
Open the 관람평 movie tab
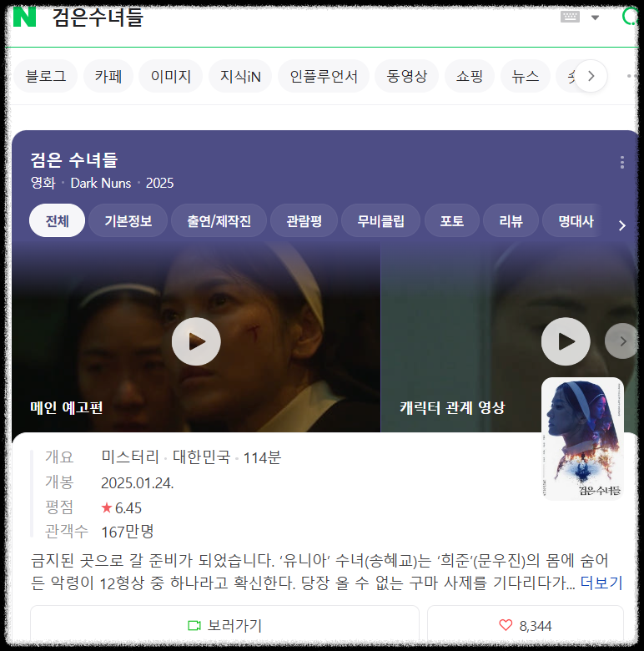point(304,220)
